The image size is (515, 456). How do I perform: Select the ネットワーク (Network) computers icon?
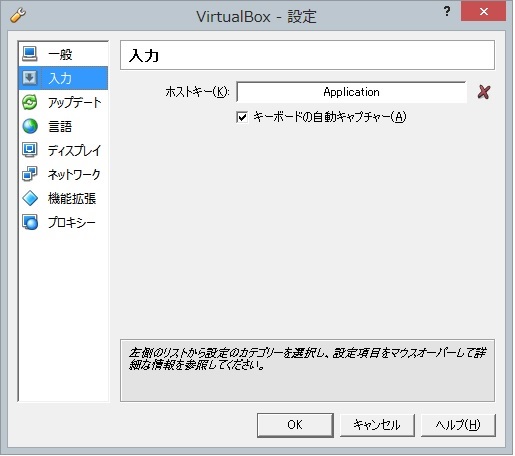click(30, 174)
